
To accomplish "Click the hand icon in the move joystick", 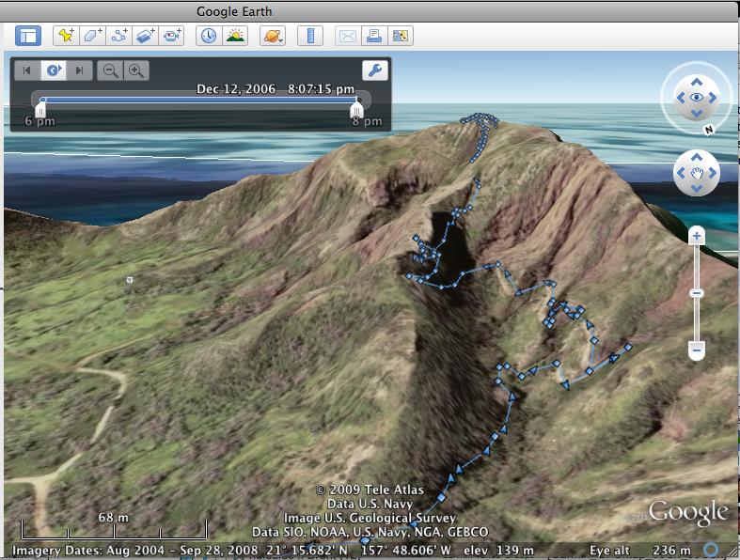I will tap(697, 173).
